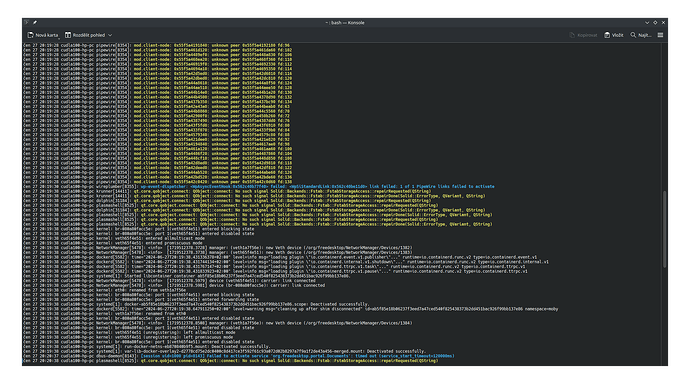Minimize the Konsole window

[647, 22]
